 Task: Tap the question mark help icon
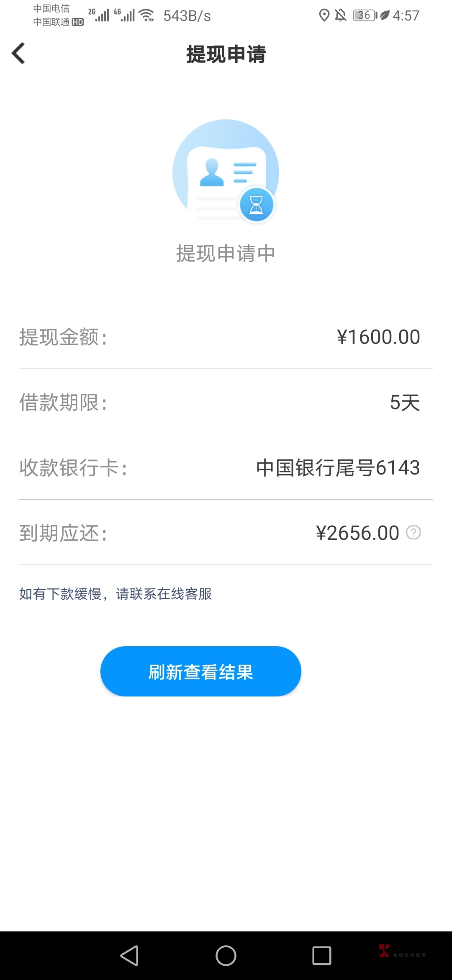point(413,532)
